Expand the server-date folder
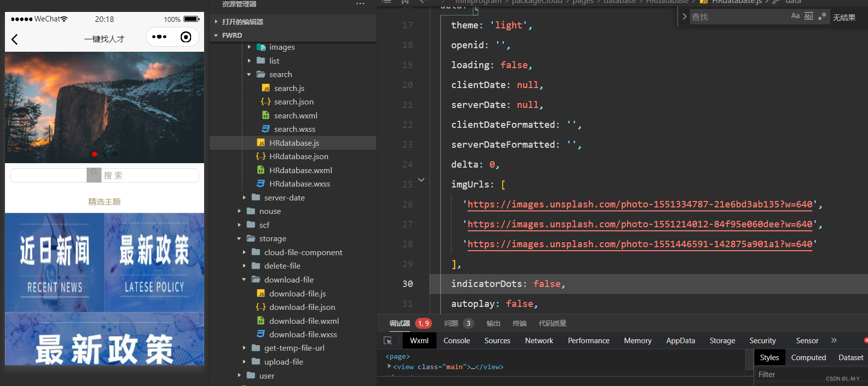 (x=244, y=197)
